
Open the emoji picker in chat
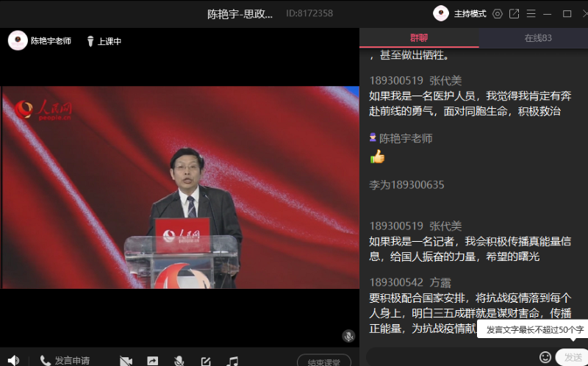click(x=545, y=357)
